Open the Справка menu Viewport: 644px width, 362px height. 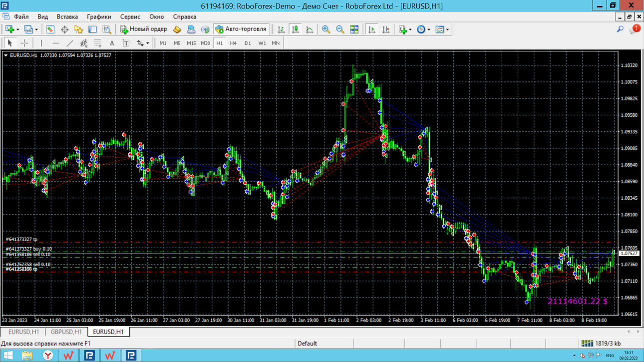(x=185, y=16)
